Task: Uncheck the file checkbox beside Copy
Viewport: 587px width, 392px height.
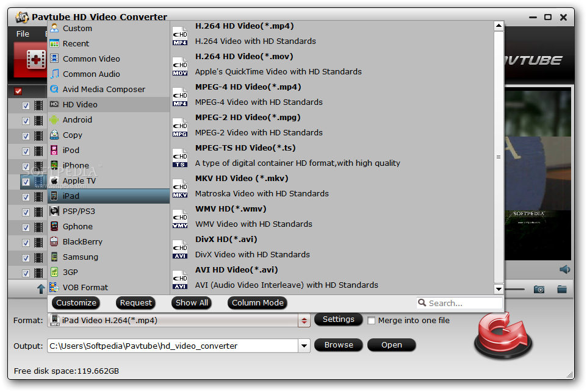Action: point(26,136)
